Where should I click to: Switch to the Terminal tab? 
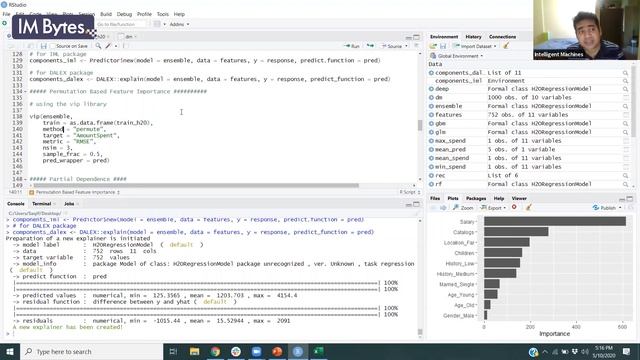tap(42, 204)
